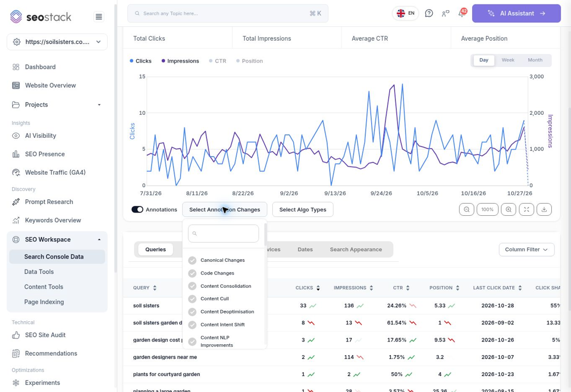
Task: Switch chart granularity to Month
Action: [x=535, y=60]
